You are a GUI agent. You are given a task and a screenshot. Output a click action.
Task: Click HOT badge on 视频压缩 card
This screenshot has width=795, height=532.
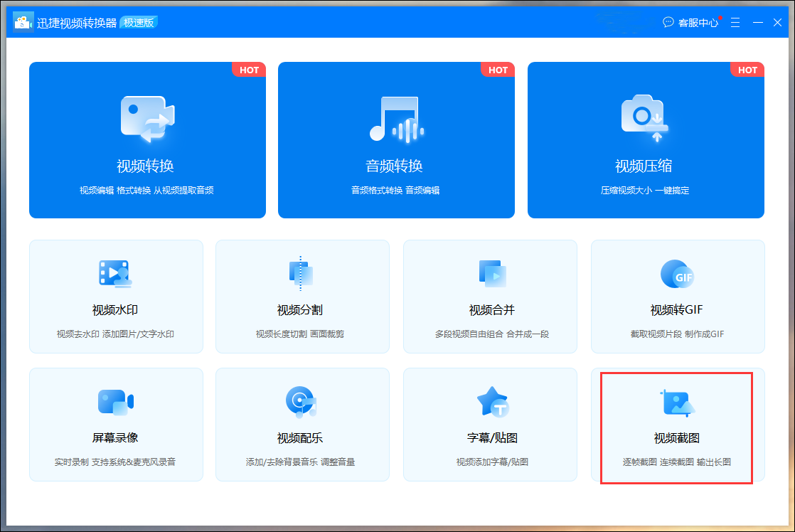click(747, 70)
